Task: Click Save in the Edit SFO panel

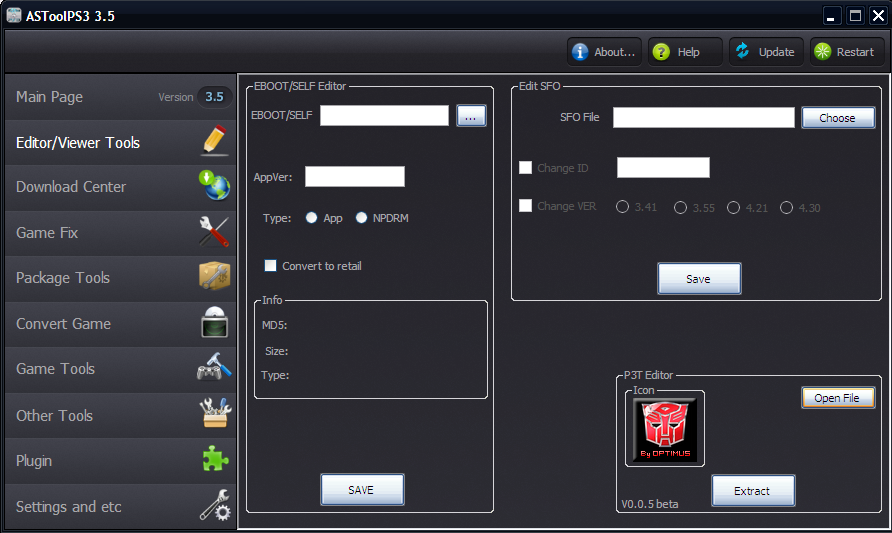Action: 699,279
